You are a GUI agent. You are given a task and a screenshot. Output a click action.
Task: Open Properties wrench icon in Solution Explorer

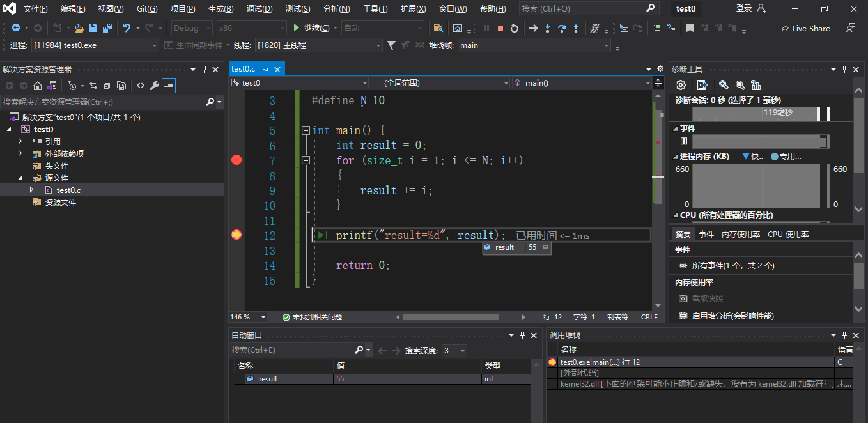tap(154, 86)
